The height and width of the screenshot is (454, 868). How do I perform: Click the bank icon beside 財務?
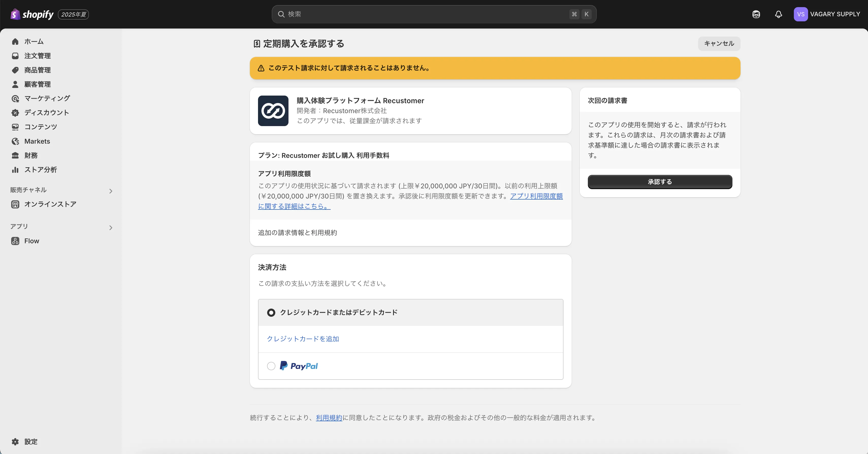click(x=15, y=156)
